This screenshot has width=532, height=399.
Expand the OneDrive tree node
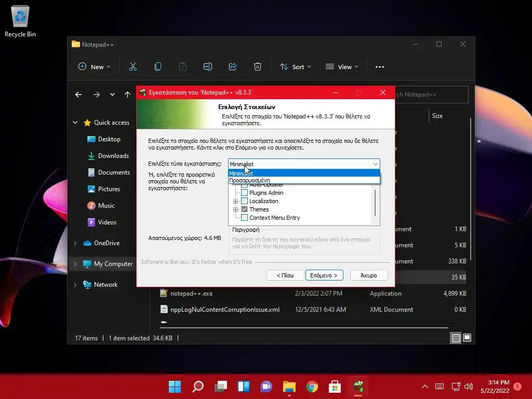click(x=75, y=243)
